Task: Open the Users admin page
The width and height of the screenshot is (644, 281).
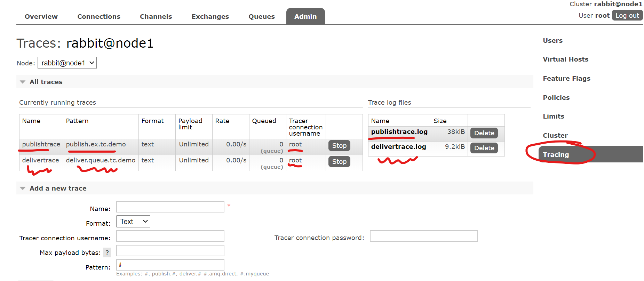Action: (x=552, y=41)
